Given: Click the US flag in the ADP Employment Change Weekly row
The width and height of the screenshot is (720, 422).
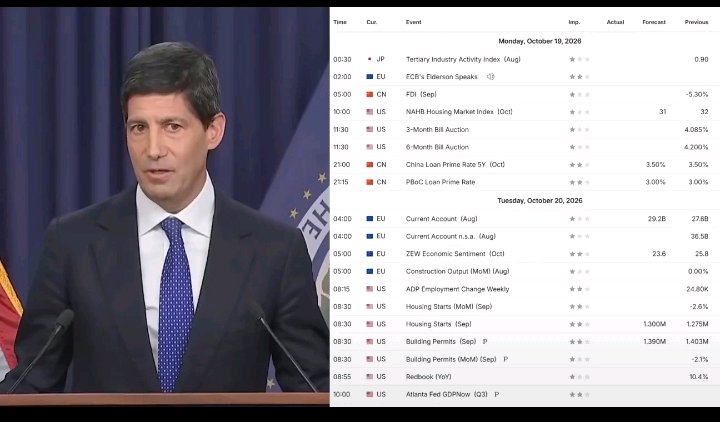Looking at the screenshot, I should pyautogui.click(x=370, y=289).
